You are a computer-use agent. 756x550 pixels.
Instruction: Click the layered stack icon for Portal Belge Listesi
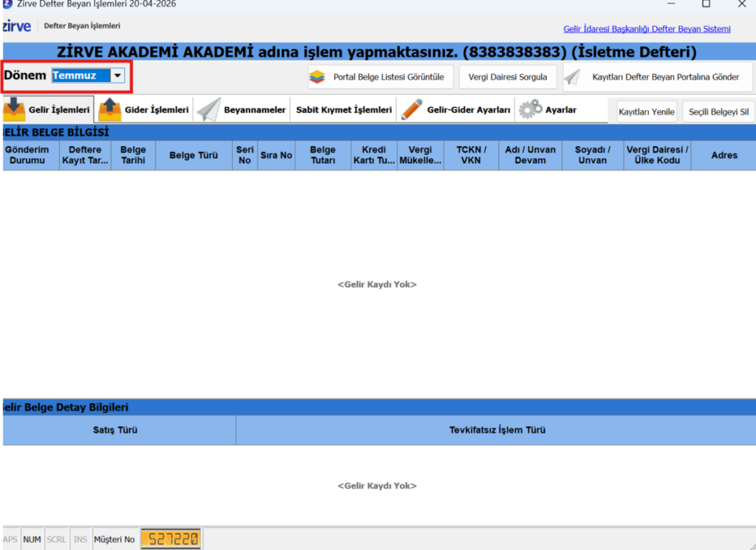click(x=317, y=77)
